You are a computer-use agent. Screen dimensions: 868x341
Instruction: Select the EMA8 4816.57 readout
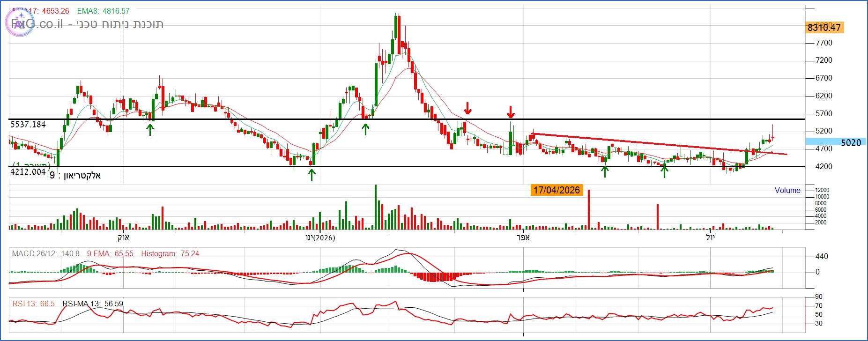tap(103, 11)
